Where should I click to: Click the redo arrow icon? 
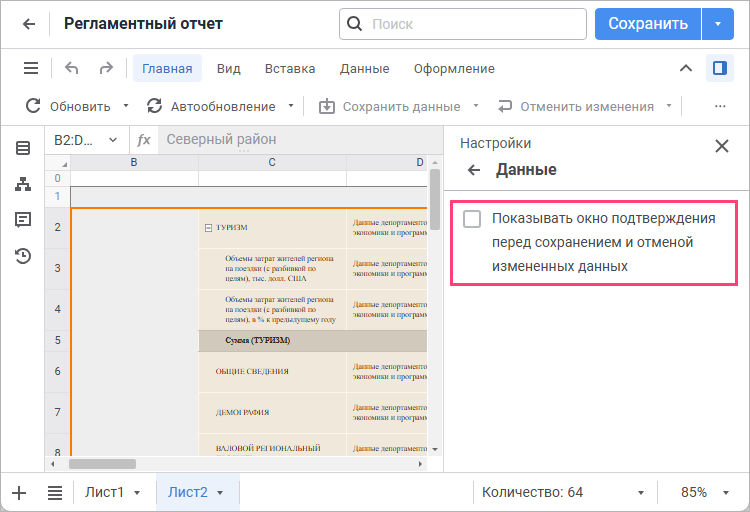coord(106,69)
